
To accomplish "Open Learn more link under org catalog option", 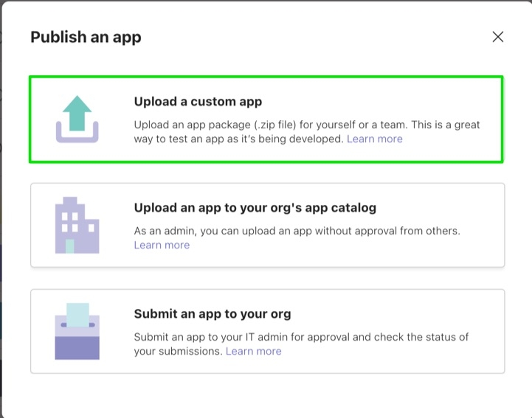I will [x=162, y=245].
